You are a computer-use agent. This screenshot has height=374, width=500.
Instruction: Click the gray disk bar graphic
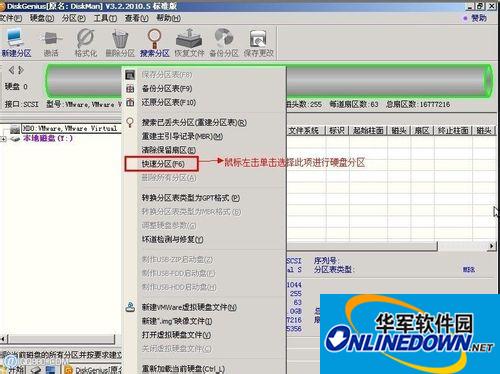(269, 81)
